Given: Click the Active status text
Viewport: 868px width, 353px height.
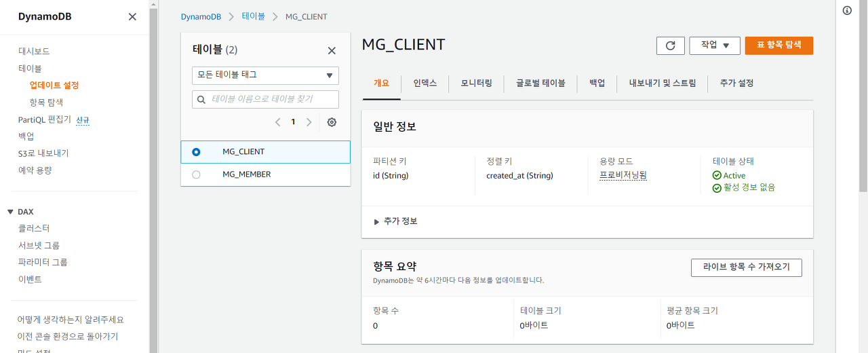Looking at the screenshot, I should point(734,176).
